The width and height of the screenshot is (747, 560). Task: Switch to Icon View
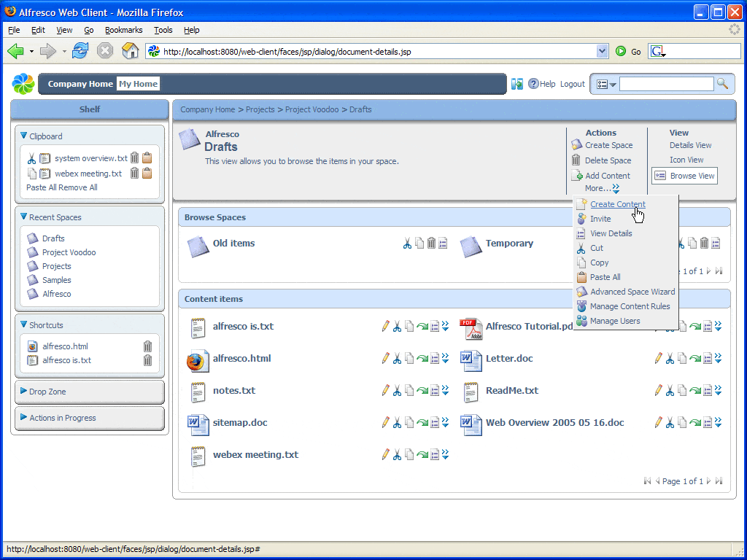point(686,160)
